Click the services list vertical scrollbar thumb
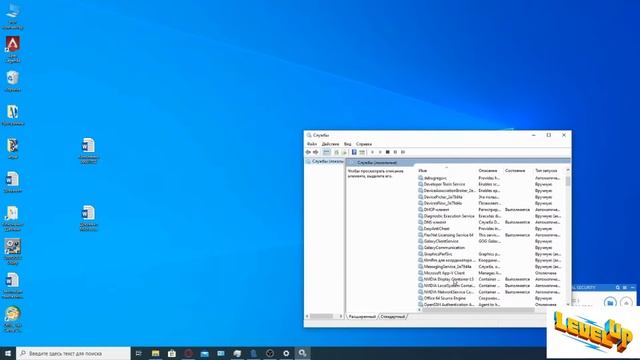640x360 pixels. pos(568,181)
